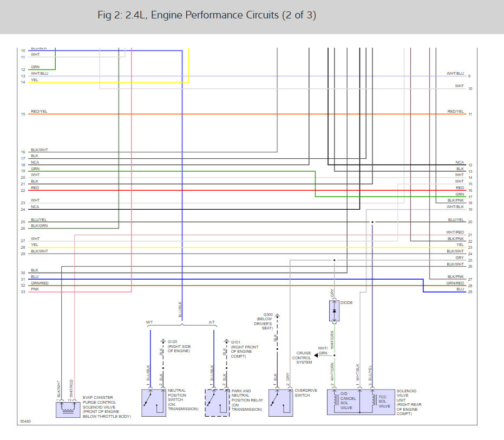Click the 'M/T' label
This screenshot has width=504, height=440.
click(x=149, y=322)
